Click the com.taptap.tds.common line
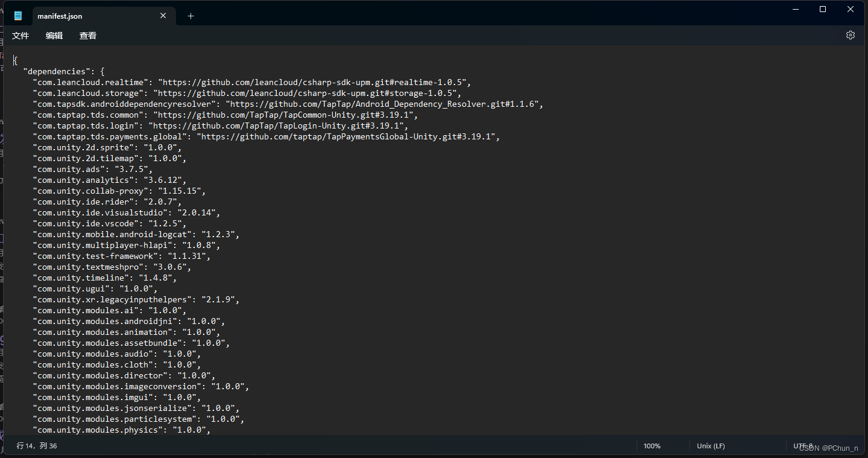Screen dimensions: 868x458 pos(225,115)
